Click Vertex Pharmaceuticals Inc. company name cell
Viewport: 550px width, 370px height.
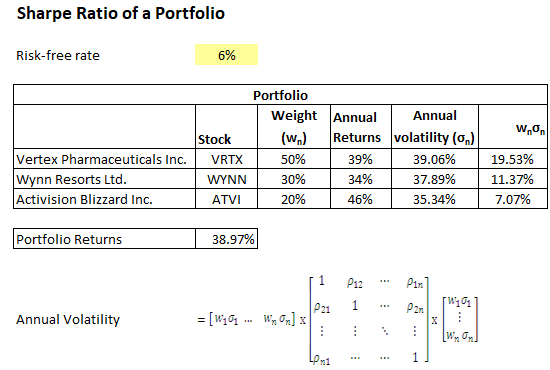click(105, 159)
